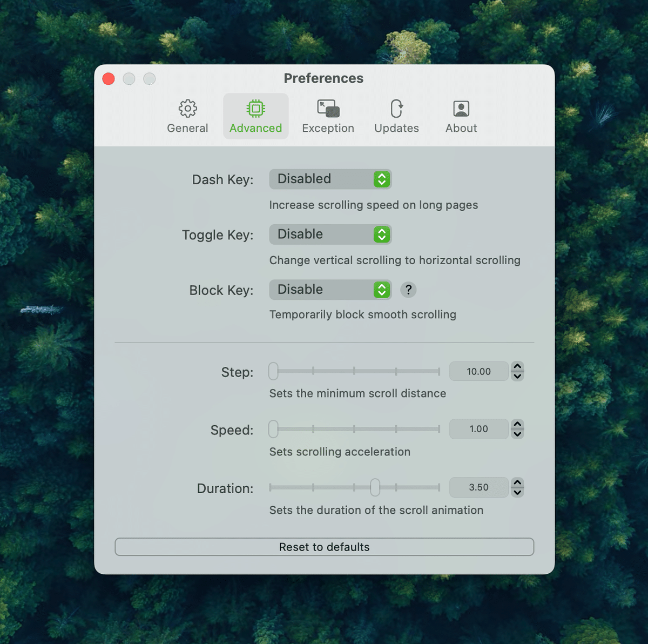Screen dimensions: 648x644
Task: Click the Speed value field showing 1.00
Action: coord(478,429)
